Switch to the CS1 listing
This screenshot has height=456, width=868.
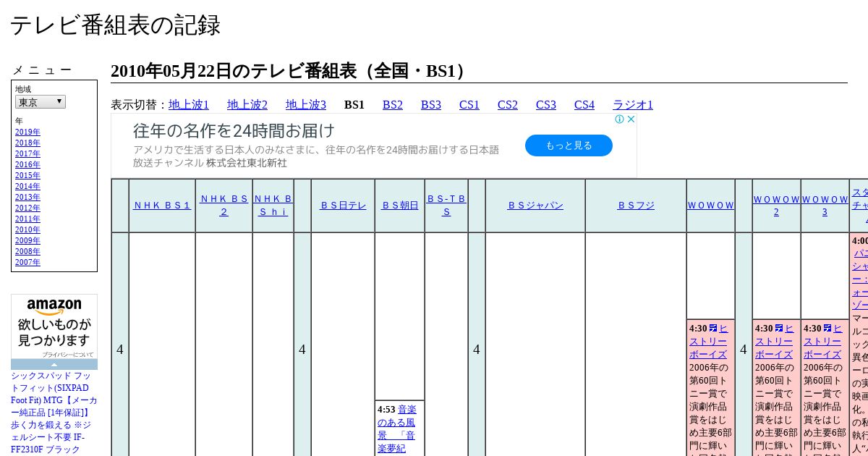pyautogui.click(x=469, y=105)
